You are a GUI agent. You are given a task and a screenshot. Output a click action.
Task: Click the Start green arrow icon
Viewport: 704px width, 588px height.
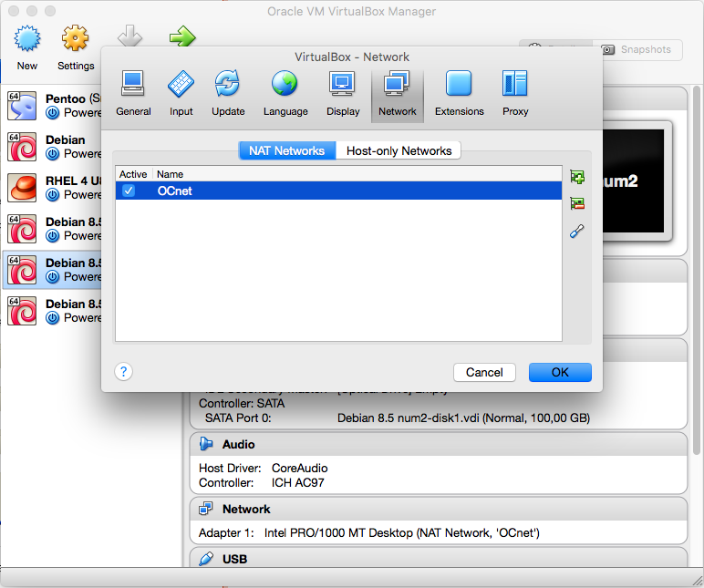tap(182, 36)
